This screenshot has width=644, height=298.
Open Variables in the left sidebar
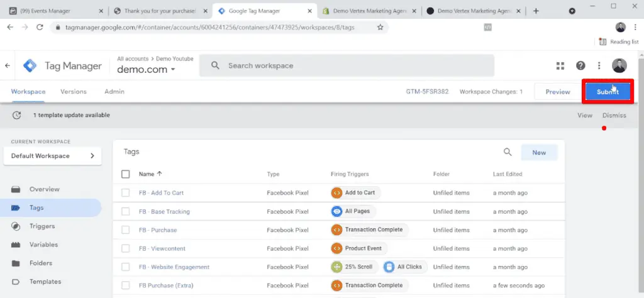click(x=43, y=245)
